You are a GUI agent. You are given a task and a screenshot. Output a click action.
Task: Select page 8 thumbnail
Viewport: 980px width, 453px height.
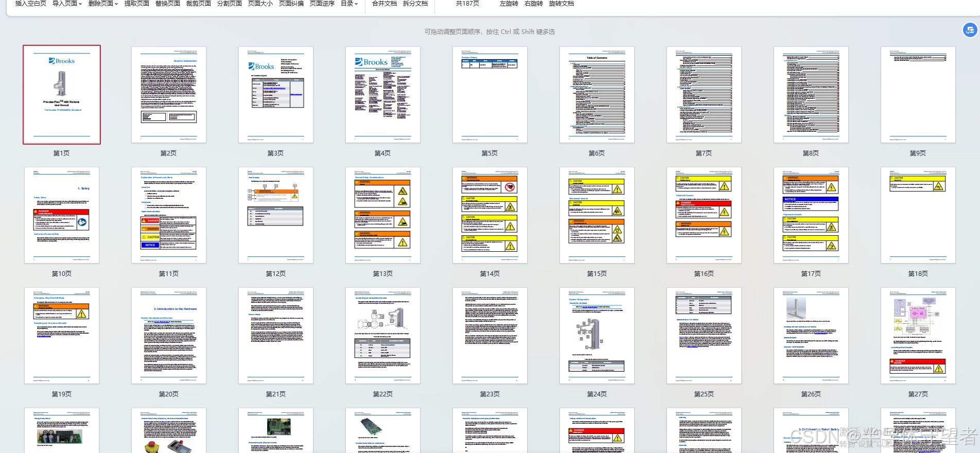811,95
